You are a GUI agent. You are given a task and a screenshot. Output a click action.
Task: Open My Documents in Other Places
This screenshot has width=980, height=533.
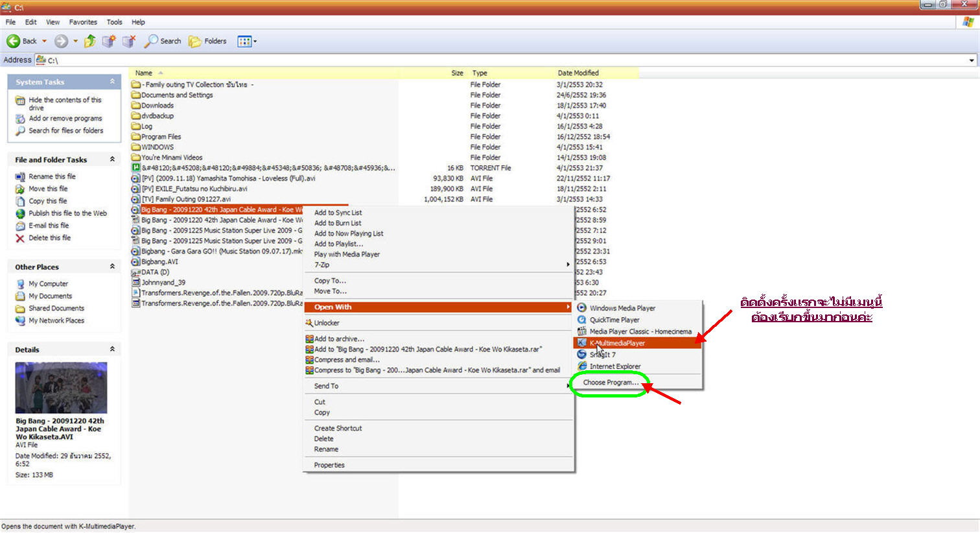50,296
